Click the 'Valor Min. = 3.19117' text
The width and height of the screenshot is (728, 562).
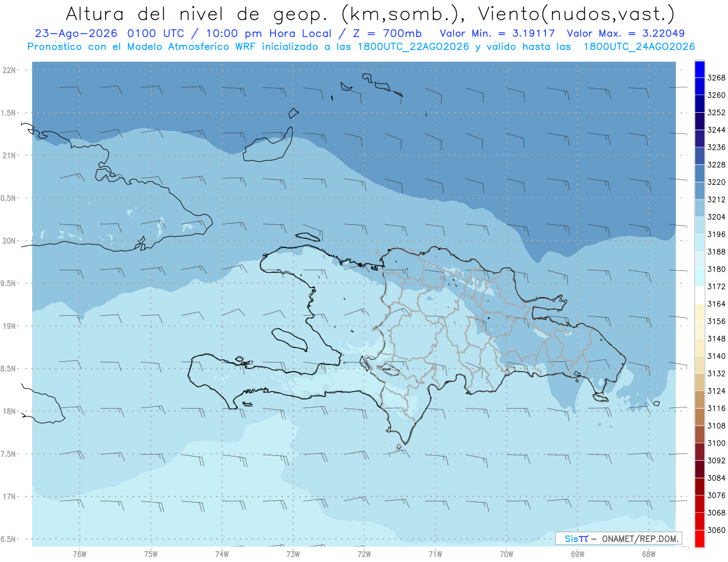coord(498,33)
